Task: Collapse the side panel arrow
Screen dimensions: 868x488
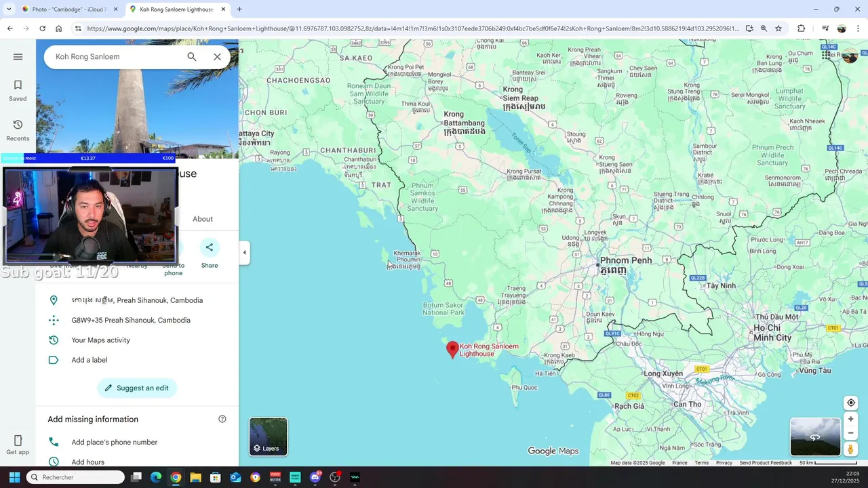Action: [x=245, y=253]
